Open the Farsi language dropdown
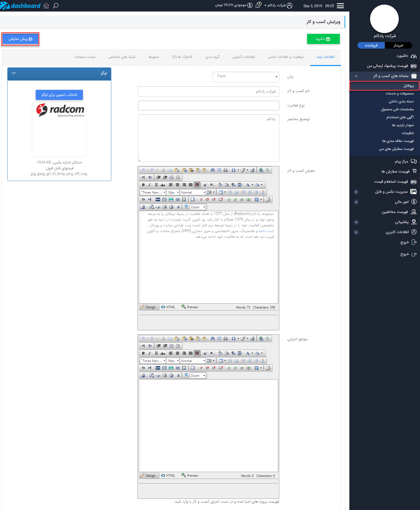 pyautogui.click(x=246, y=77)
